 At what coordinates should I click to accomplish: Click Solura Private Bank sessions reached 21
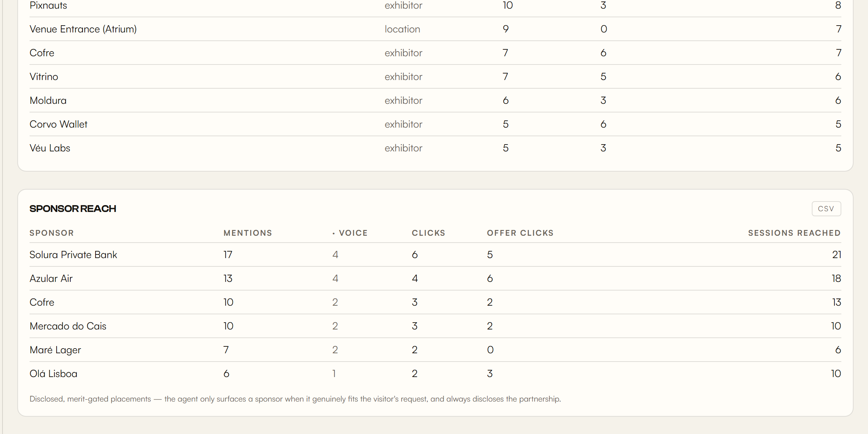[x=836, y=255]
